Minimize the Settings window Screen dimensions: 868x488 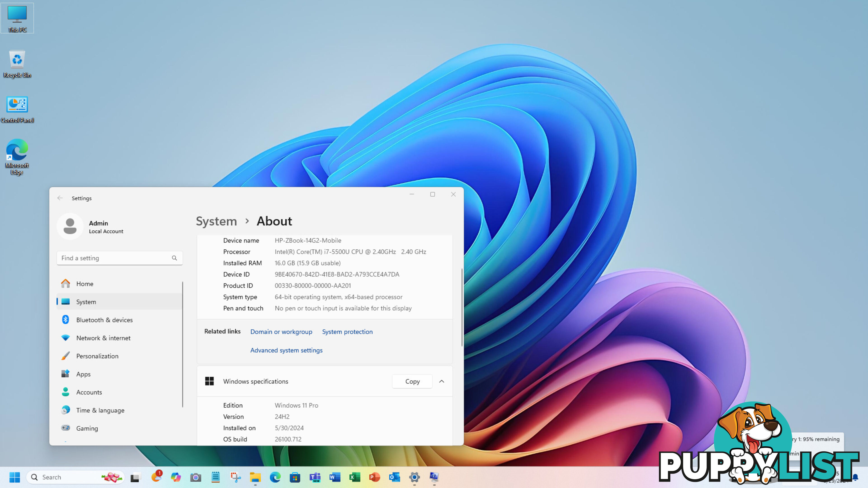click(411, 194)
